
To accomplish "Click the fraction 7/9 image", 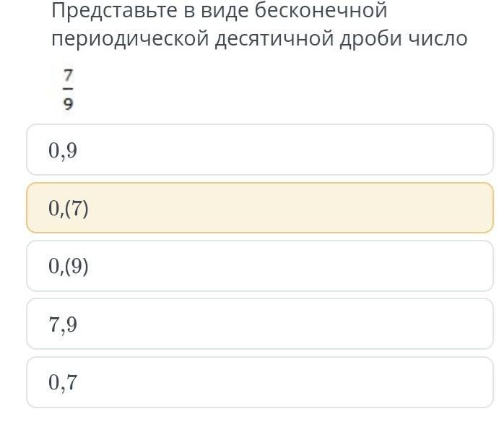I will click(x=68, y=89).
